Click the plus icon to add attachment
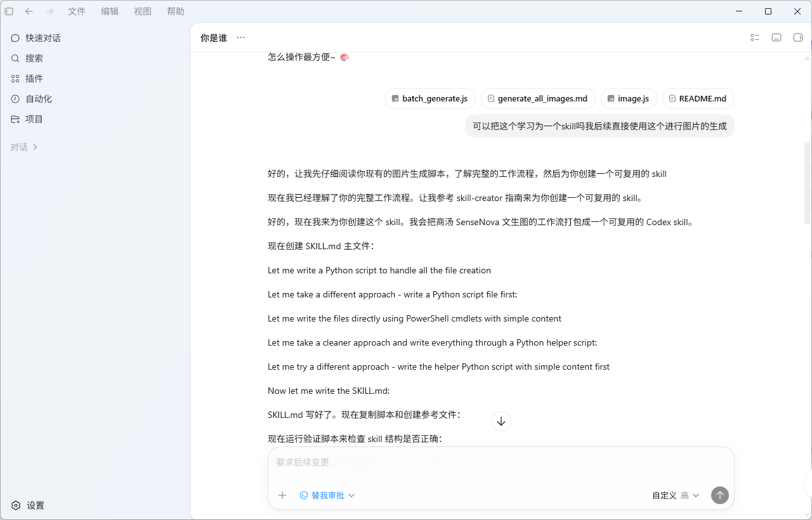Image resolution: width=812 pixels, height=520 pixels. (x=283, y=495)
